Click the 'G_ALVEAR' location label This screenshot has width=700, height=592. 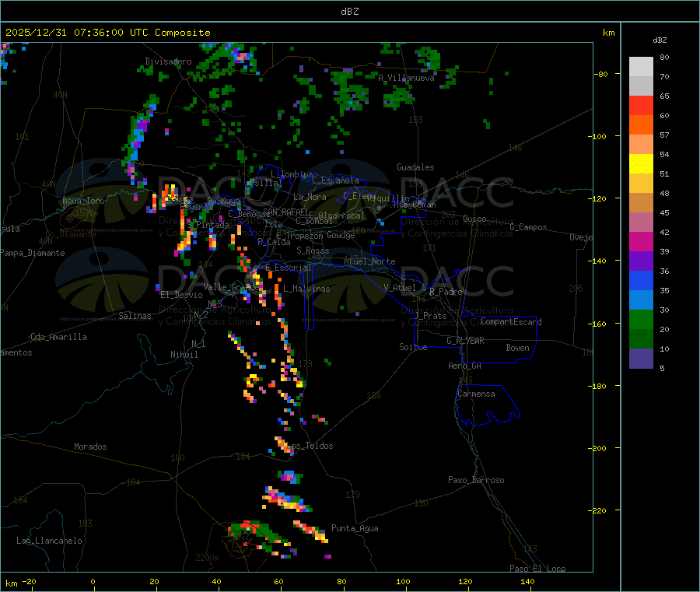466,341
